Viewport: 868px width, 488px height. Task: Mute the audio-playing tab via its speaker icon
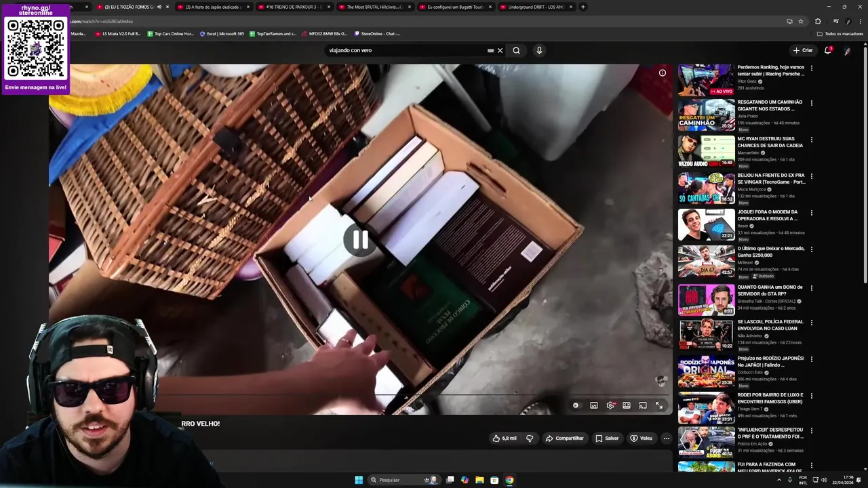(x=159, y=7)
